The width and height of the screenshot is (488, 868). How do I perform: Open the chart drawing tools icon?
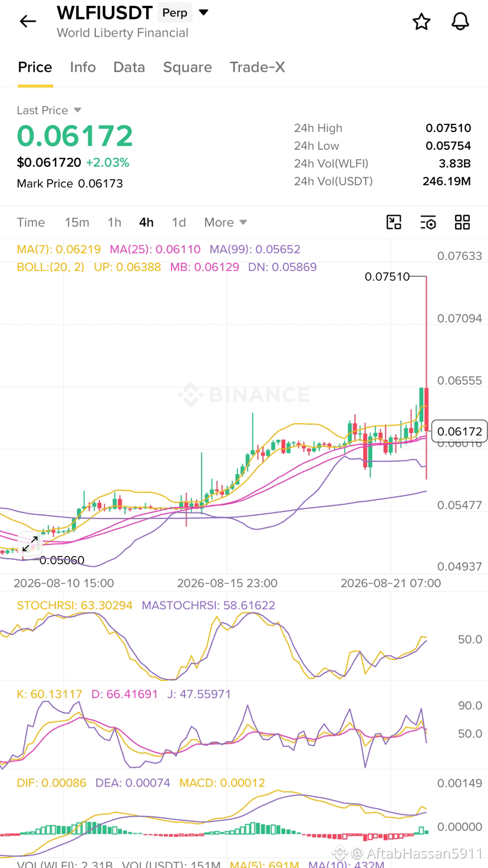coord(394,222)
